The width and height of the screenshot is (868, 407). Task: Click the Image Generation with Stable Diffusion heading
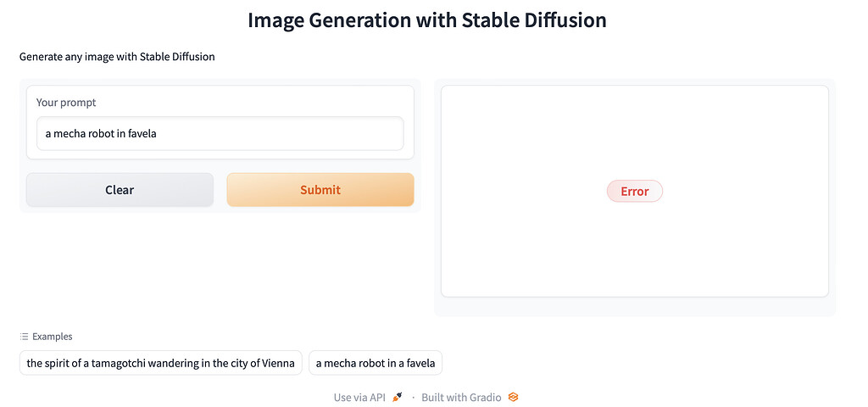[427, 20]
